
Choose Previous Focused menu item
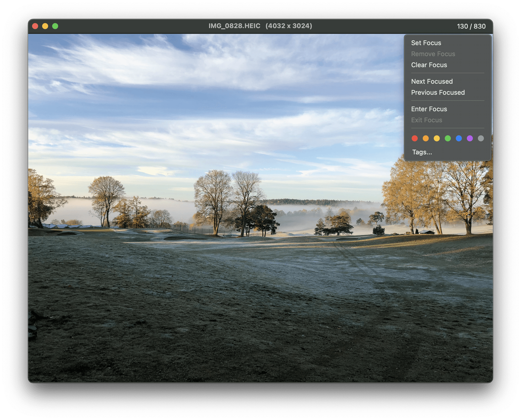point(438,93)
